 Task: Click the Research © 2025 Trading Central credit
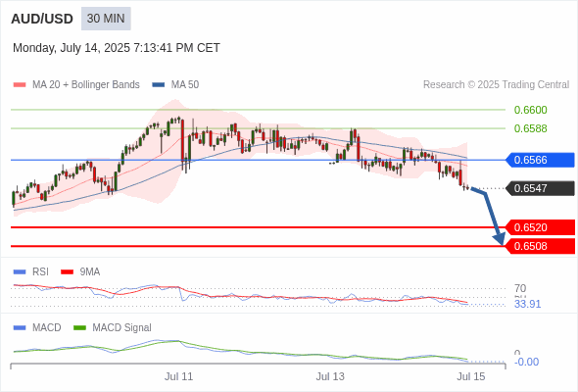point(496,85)
